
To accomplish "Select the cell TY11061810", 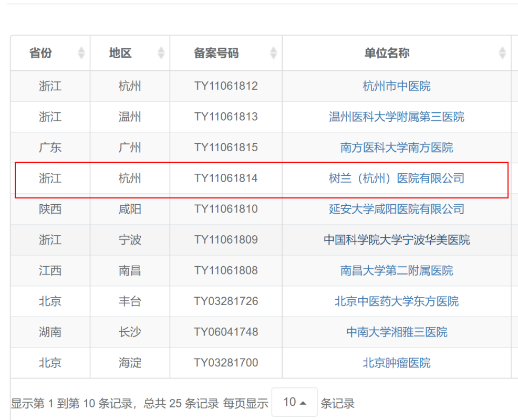I will pyautogui.click(x=226, y=209).
